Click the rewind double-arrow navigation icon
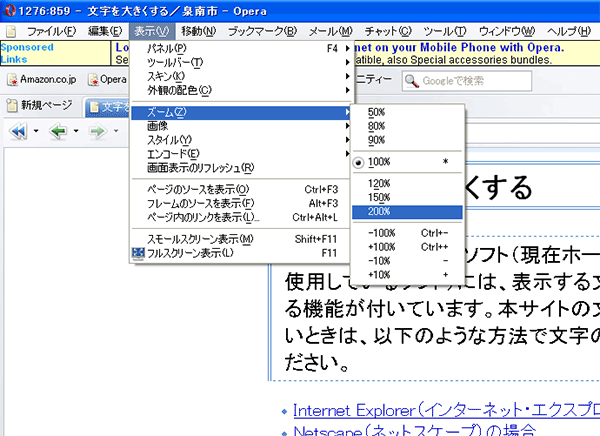600x436 pixels. (x=18, y=131)
